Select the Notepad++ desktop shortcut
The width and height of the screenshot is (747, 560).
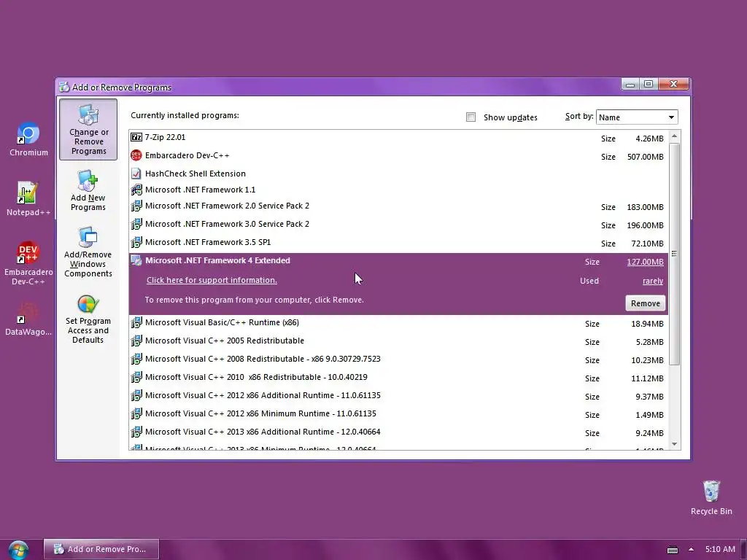pos(28,198)
